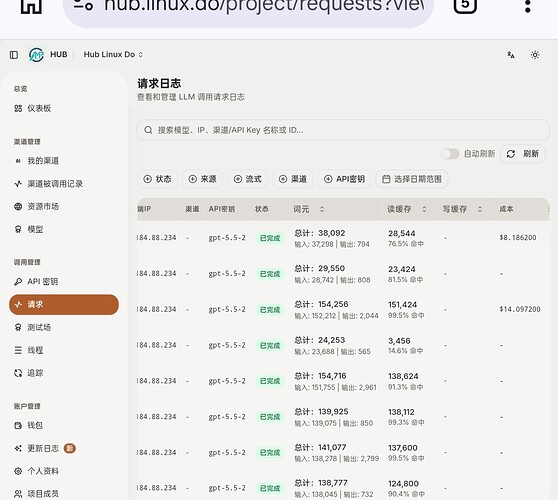Image resolution: width=558 pixels, height=500 pixels.
Task: Click the row with 总计: 24,253
Action: tap(343, 345)
